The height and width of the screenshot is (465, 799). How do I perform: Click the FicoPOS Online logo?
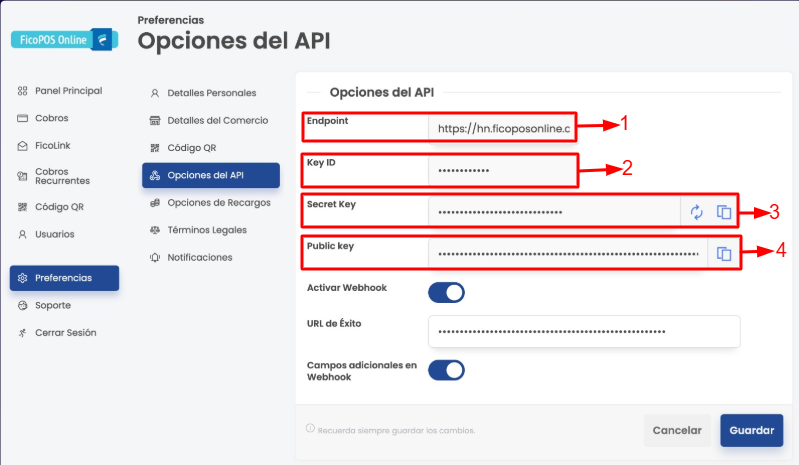[64, 40]
